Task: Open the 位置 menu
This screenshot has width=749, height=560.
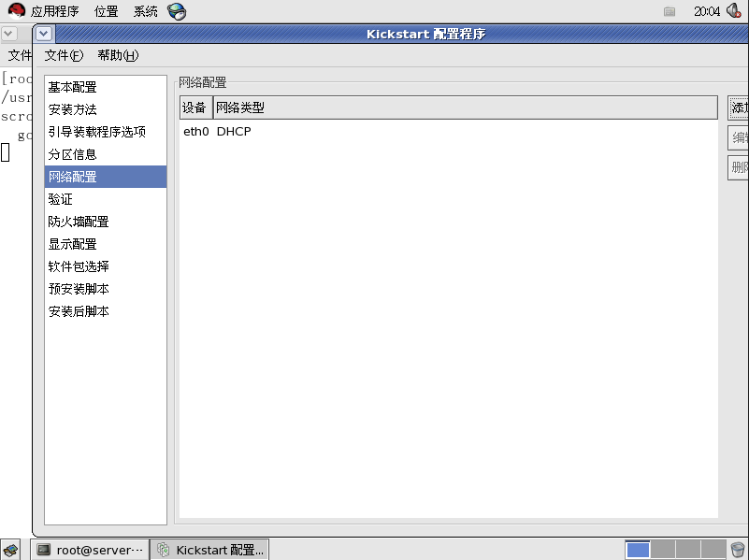Action: pos(106,11)
